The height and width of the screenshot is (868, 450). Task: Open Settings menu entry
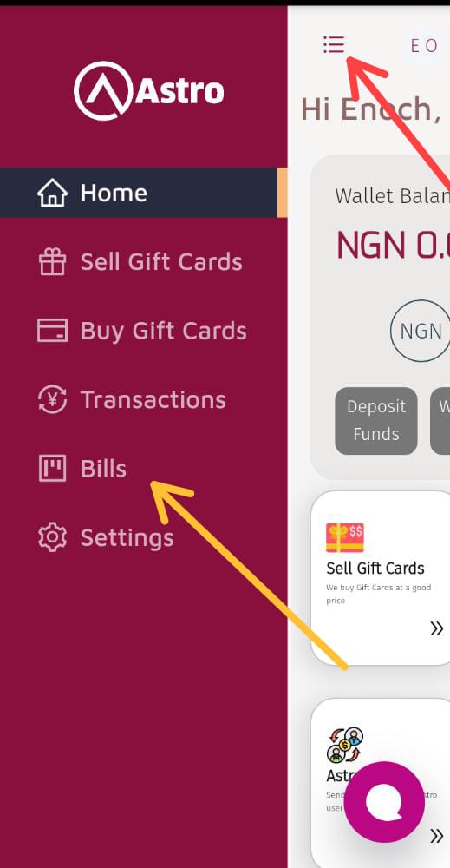144,537
